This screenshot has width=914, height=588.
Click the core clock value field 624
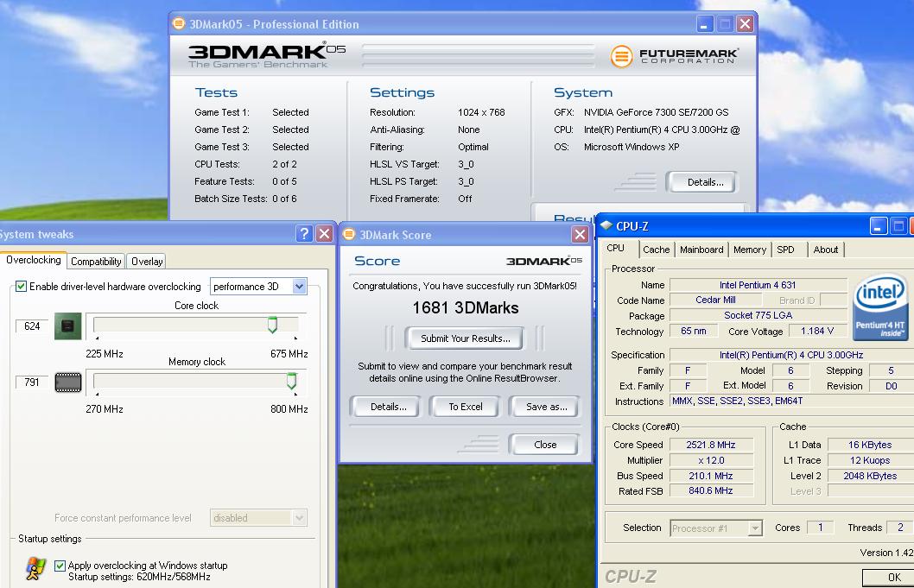[31, 326]
